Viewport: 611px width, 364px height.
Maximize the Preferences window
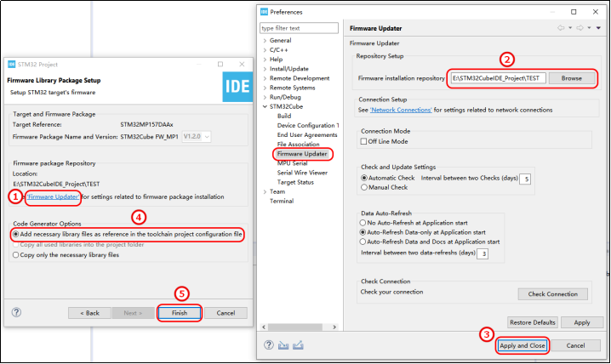pos(574,12)
